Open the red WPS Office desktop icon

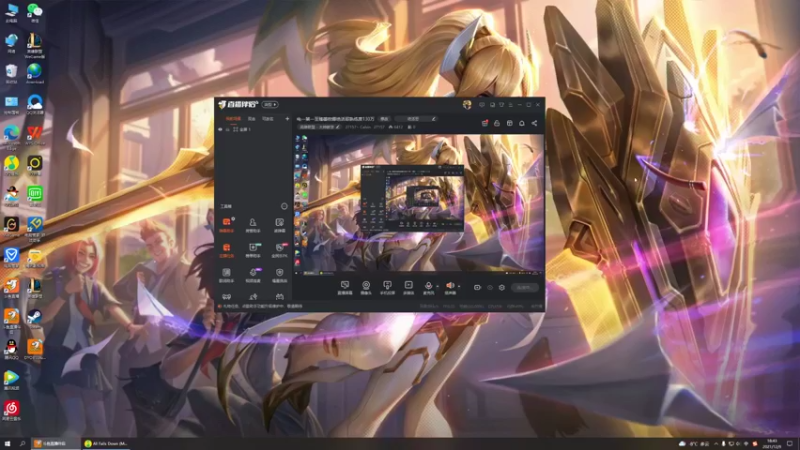35,135
